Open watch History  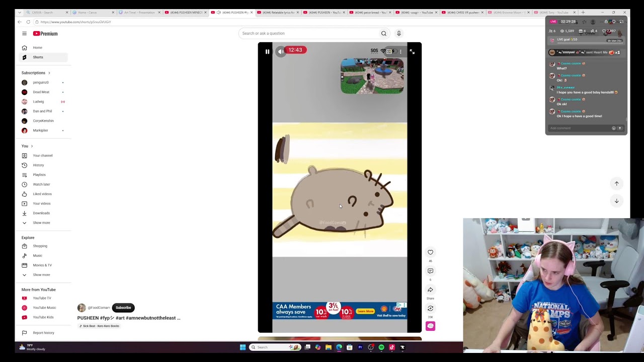tap(43, 165)
